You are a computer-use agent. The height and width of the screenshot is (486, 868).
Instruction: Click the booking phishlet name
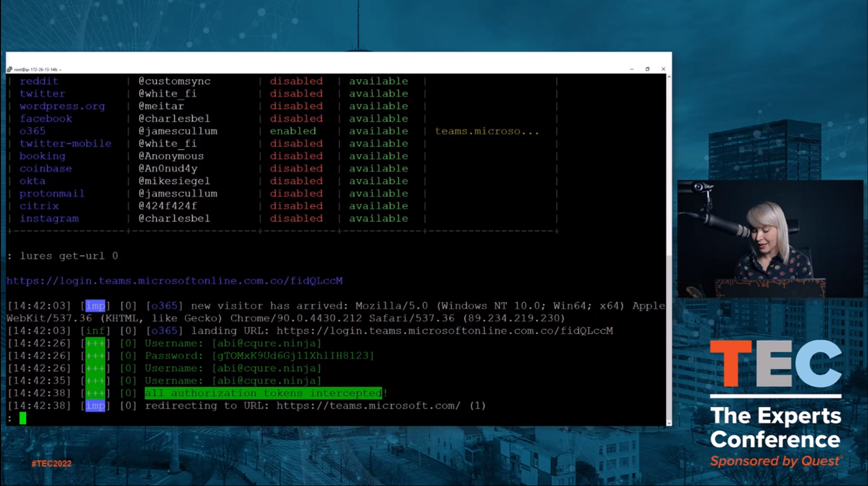coord(42,156)
